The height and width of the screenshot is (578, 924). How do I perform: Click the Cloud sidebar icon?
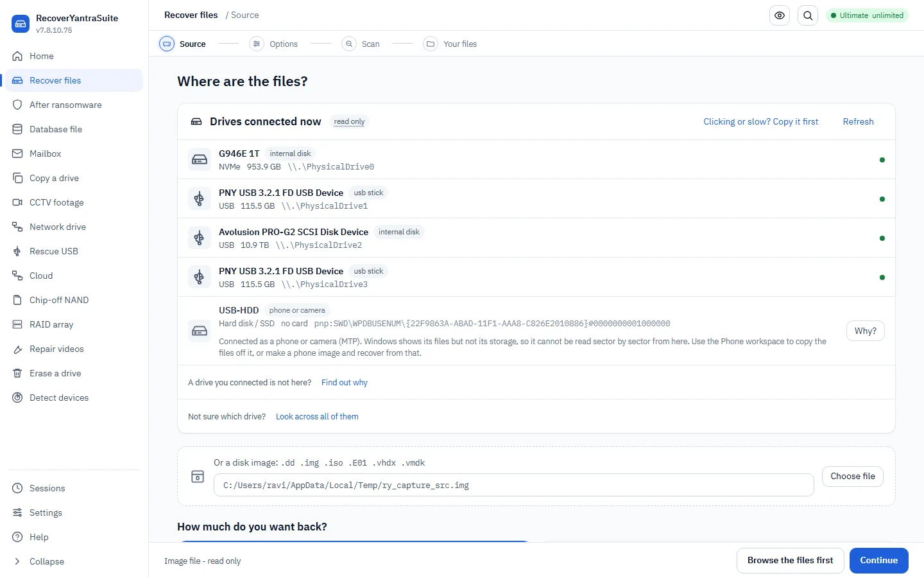(17, 276)
